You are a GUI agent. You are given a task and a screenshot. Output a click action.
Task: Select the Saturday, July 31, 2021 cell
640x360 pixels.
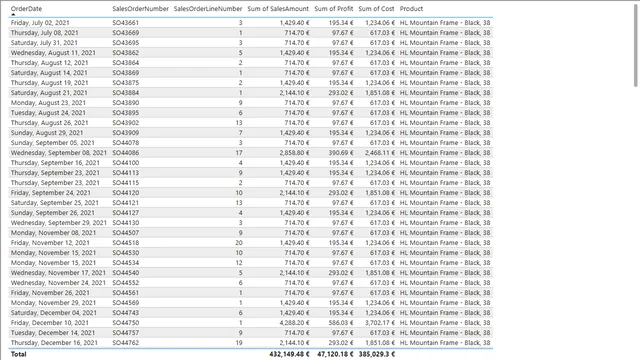pos(44,43)
